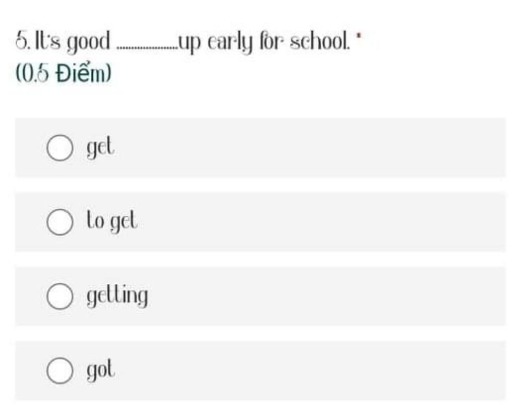Screen dimensions: 528x420
Task: Select the "to get" radio button circle
Action: [x=60, y=222]
